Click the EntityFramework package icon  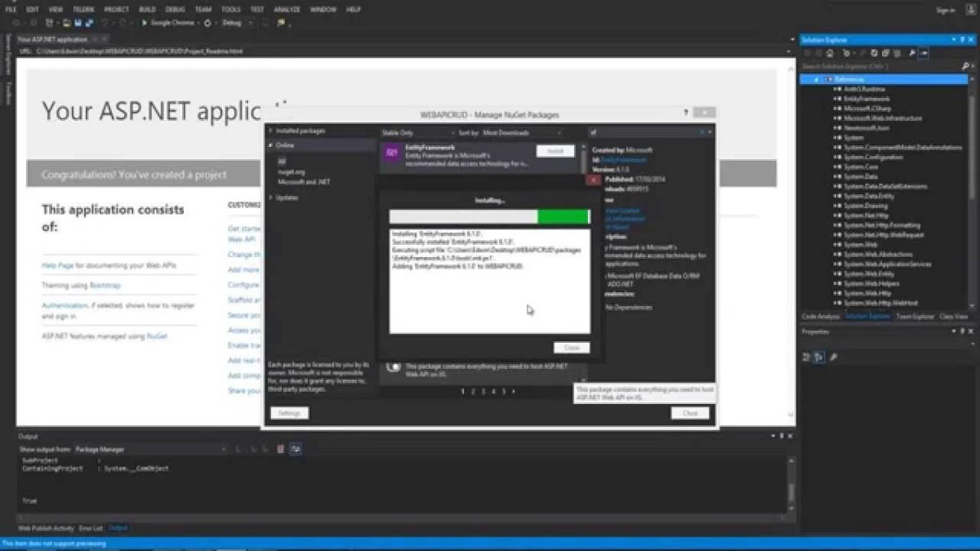point(392,153)
